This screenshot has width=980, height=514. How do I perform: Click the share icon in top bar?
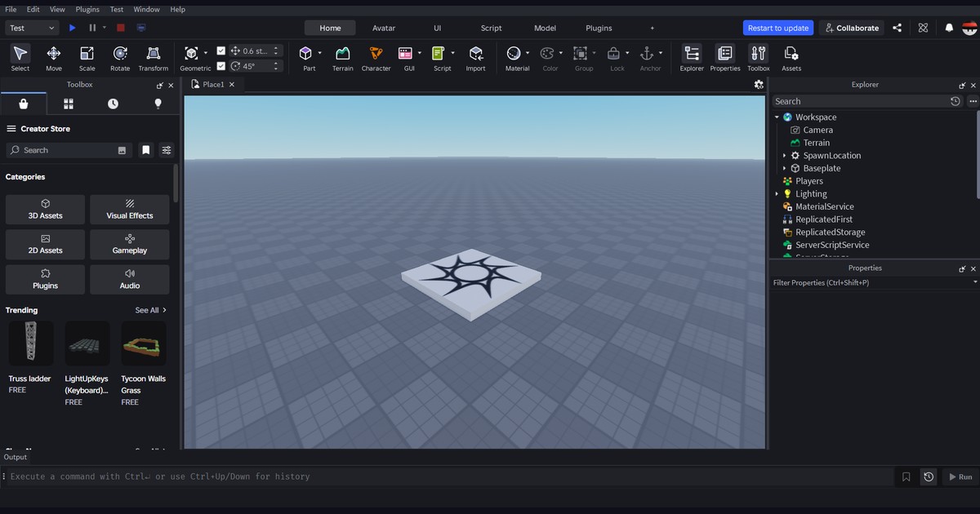click(x=898, y=28)
